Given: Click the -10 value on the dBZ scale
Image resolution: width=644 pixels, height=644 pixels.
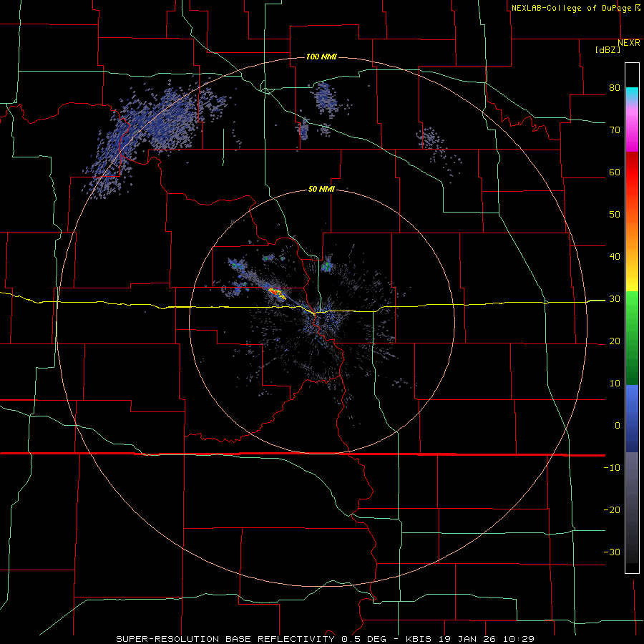Looking at the screenshot, I should click(612, 468).
